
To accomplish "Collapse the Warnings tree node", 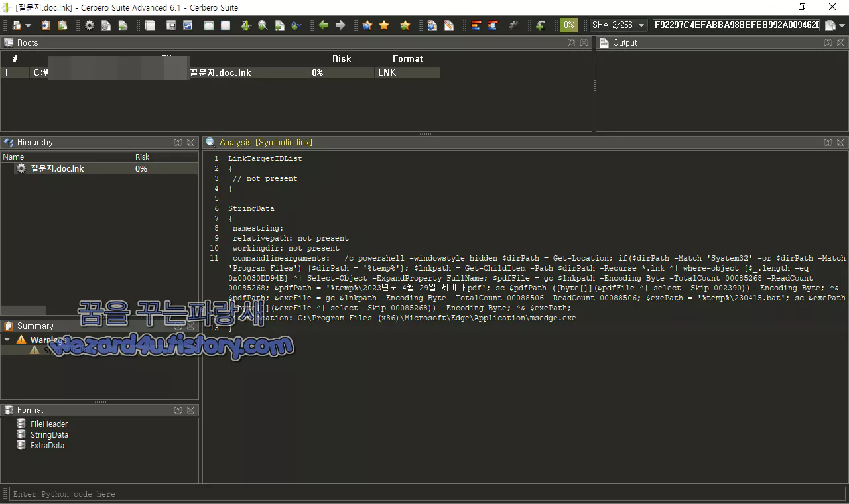I will point(7,340).
